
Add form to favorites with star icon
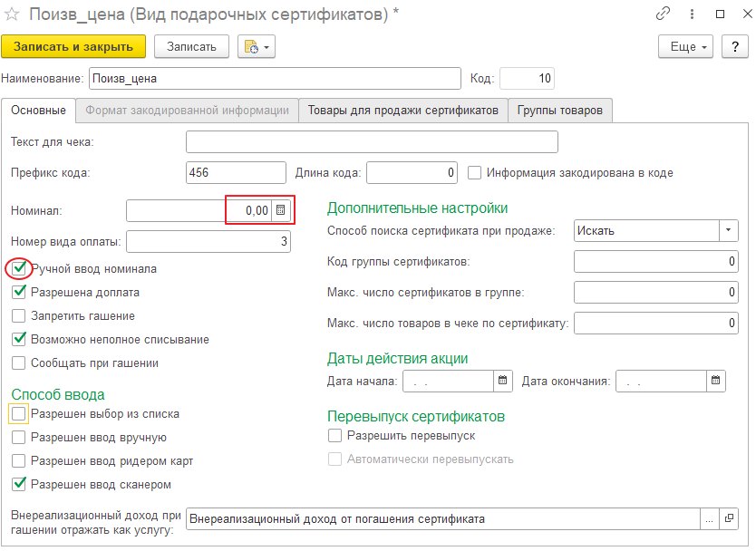coord(12,14)
